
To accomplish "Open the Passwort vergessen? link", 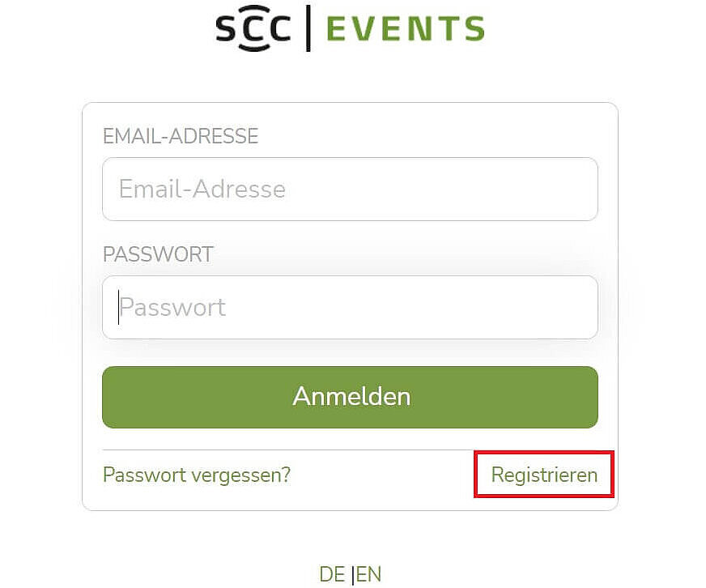I will tap(197, 475).
